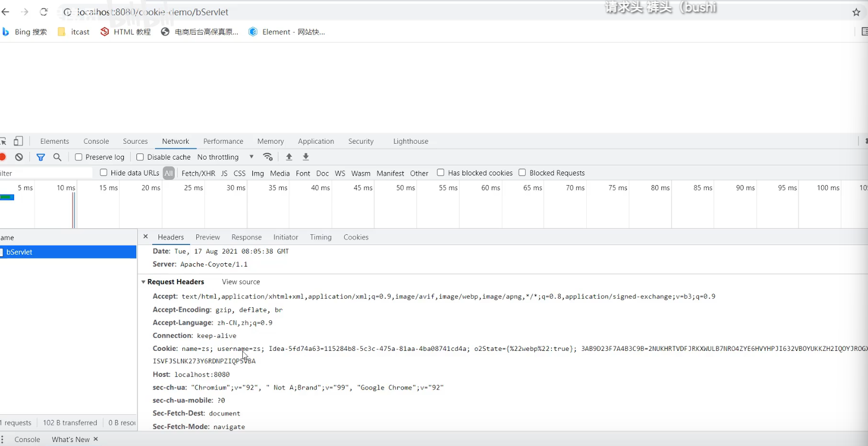This screenshot has height=446, width=868.
Task: Open the Application panel
Action: coord(316,141)
